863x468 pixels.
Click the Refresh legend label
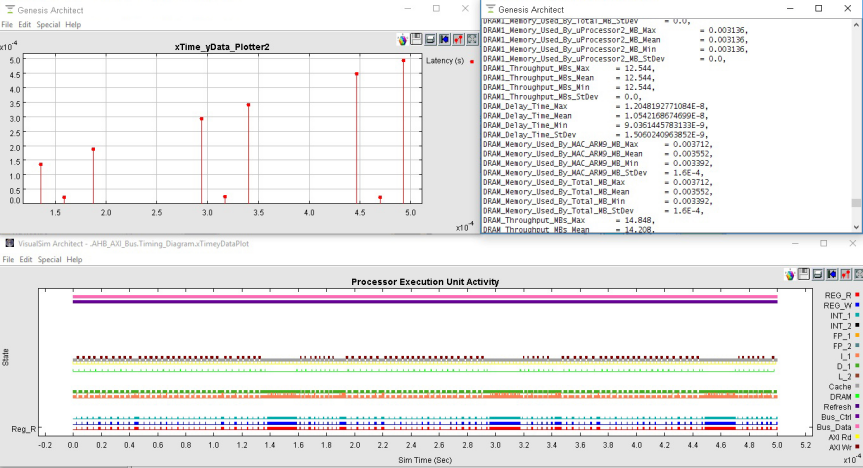(x=837, y=407)
